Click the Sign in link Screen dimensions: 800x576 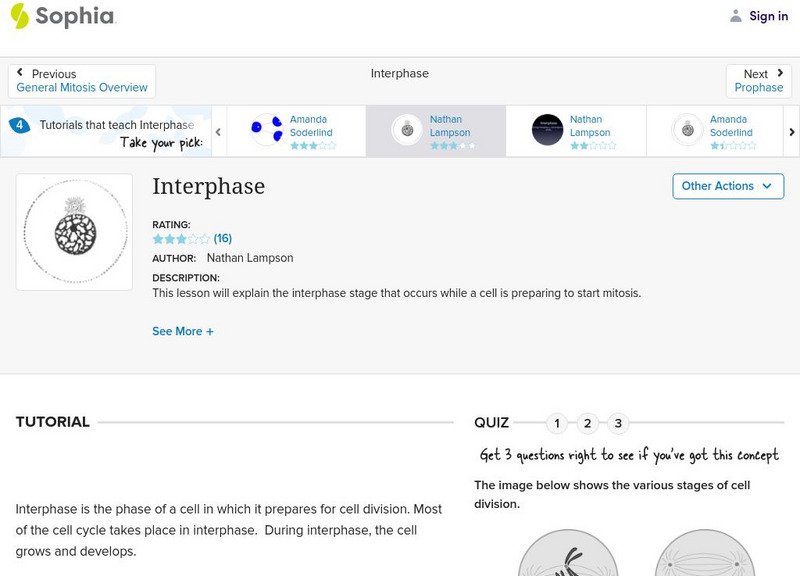coord(768,16)
